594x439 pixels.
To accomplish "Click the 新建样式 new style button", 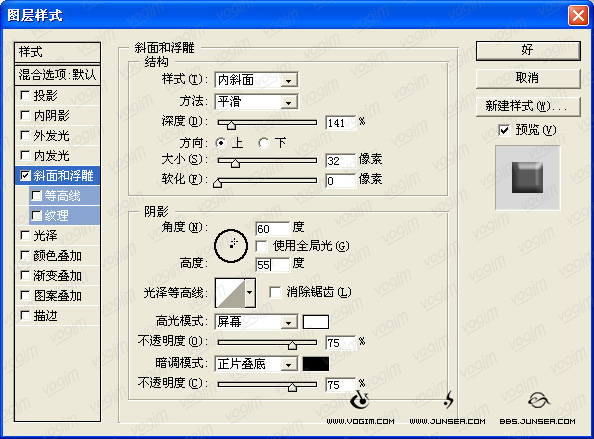I will pyautogui.click(x=528, y=106).
